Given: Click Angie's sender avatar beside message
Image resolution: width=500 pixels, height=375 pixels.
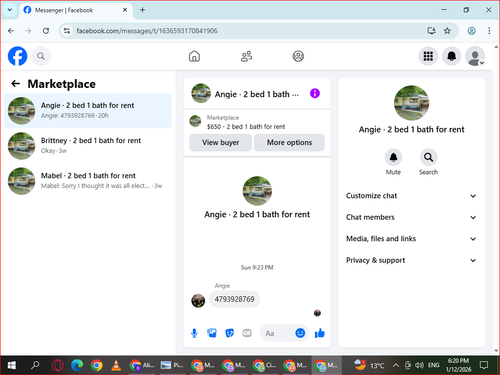Looking at the screenshot, I should [198, 301].
